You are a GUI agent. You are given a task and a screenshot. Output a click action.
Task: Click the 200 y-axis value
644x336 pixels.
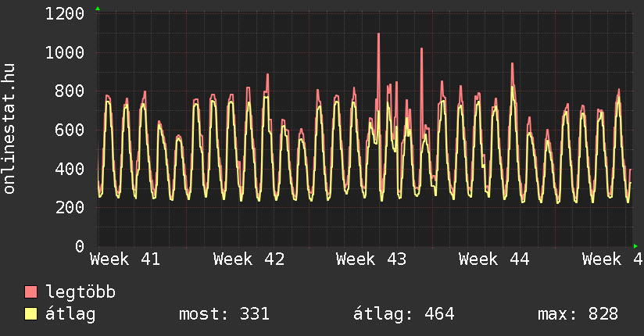point(70,208)
